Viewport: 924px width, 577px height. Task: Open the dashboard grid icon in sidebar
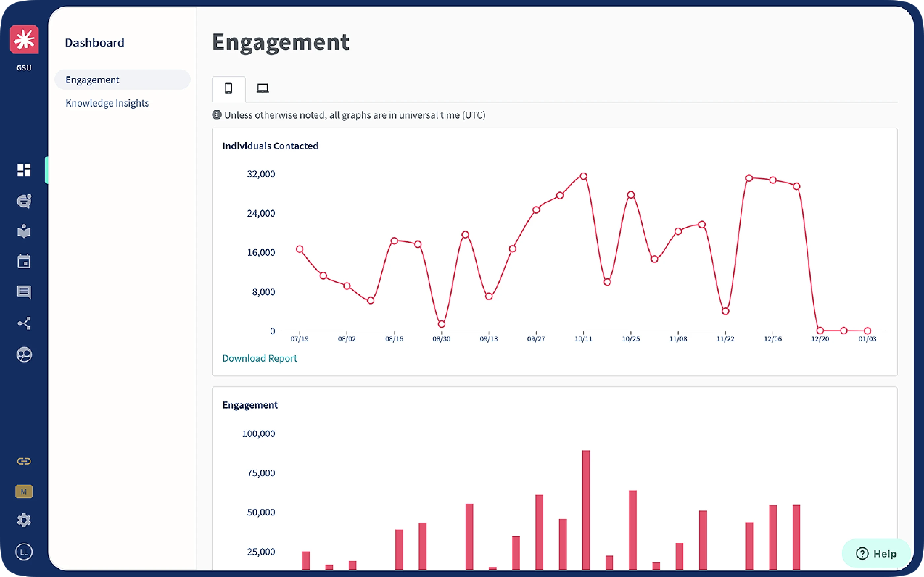pos(24,170)
